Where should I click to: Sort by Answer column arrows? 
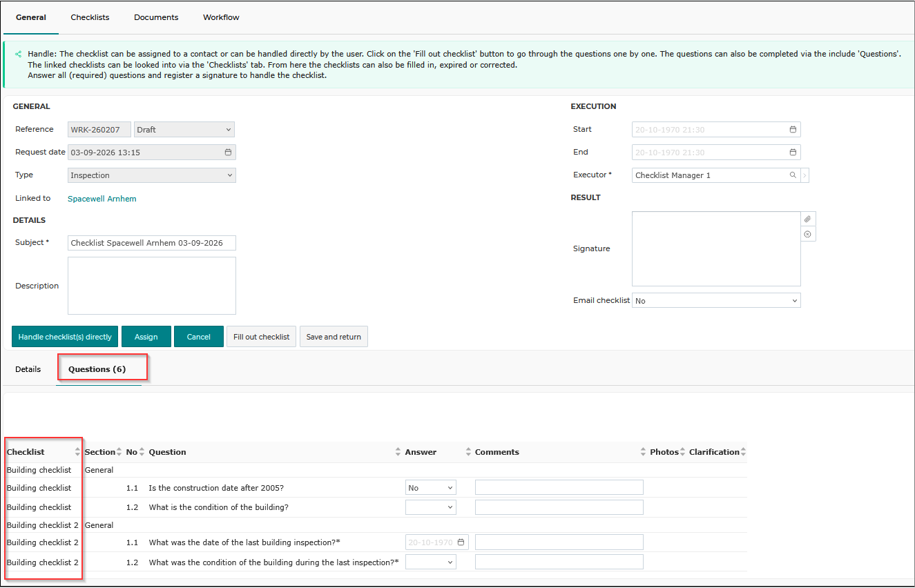point(468,452)
